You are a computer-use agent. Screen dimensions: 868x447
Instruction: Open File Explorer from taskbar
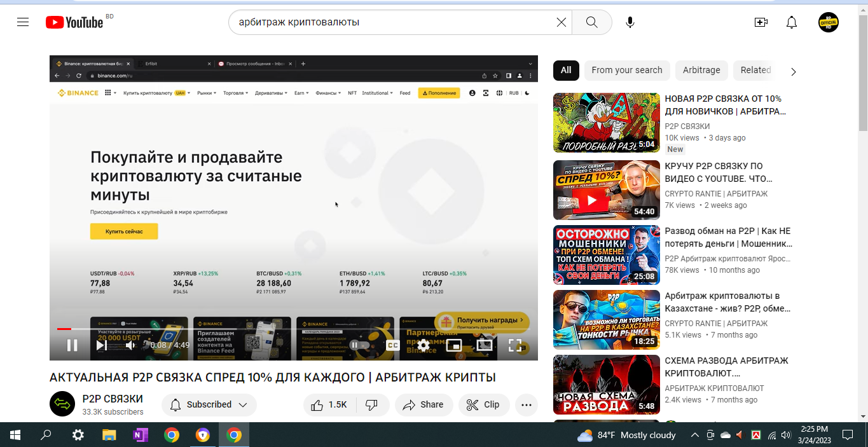tap(109, 435)
